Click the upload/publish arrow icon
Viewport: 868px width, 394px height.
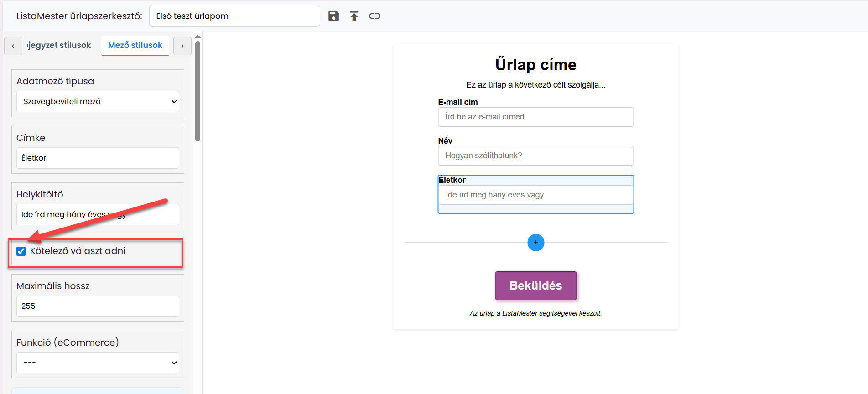[x=354, y=16]
